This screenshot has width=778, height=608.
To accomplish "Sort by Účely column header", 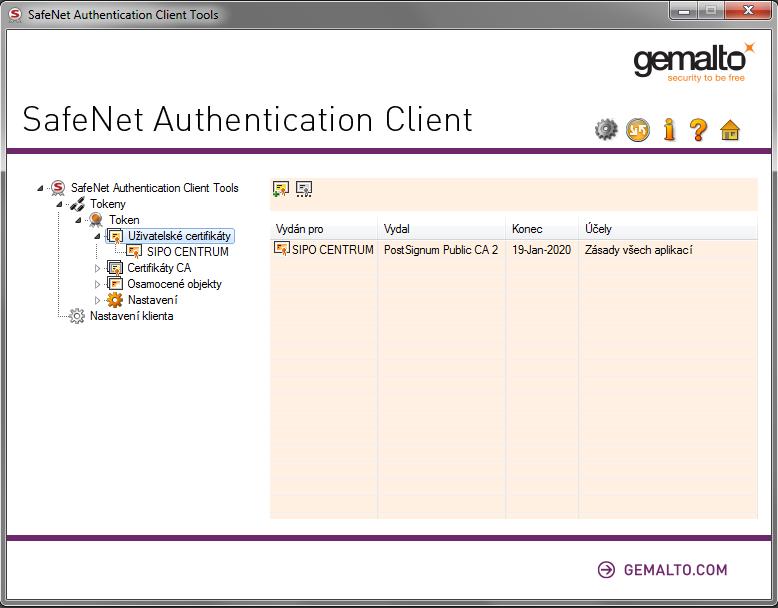I will (x=668, y=229).
